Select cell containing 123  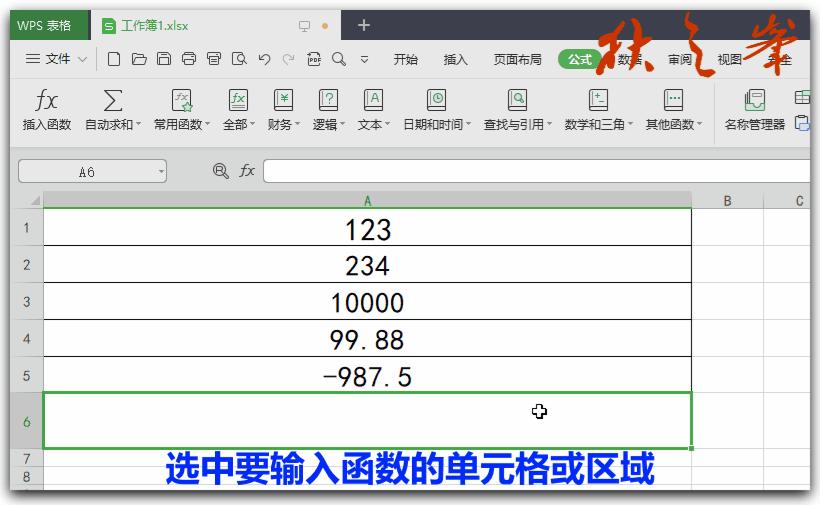(367, 227)
